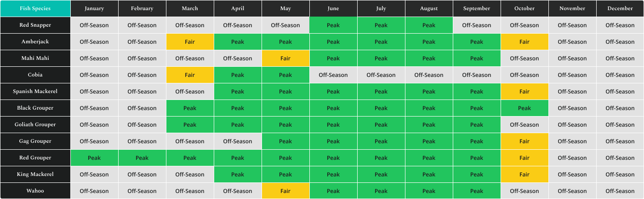Click the Fish Species header cell
644x199 pixels.
[35, 9]
